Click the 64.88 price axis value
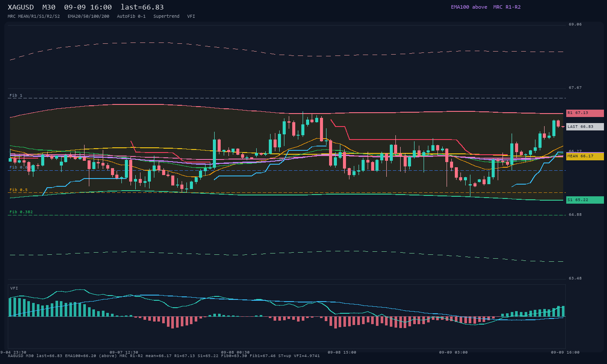The height and width of the screenshot is (364, 607). tap(575, 214)
